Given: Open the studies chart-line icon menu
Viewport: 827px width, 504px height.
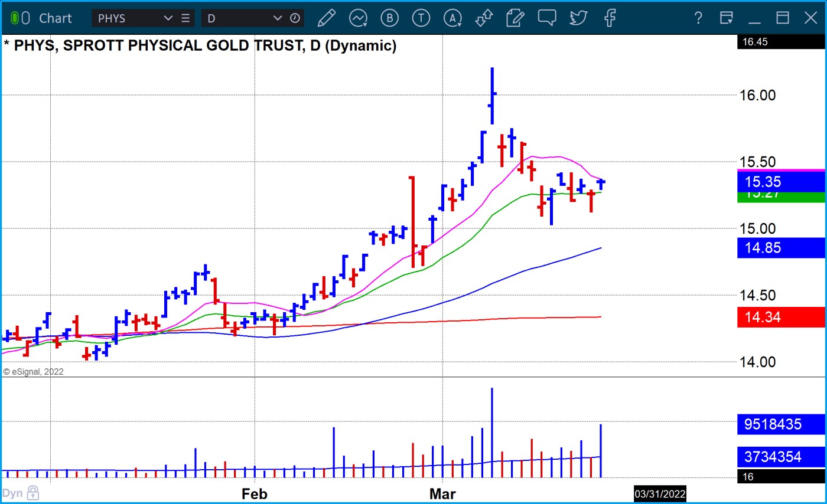Looking at the screenshot, I should (x=358, y=18).
